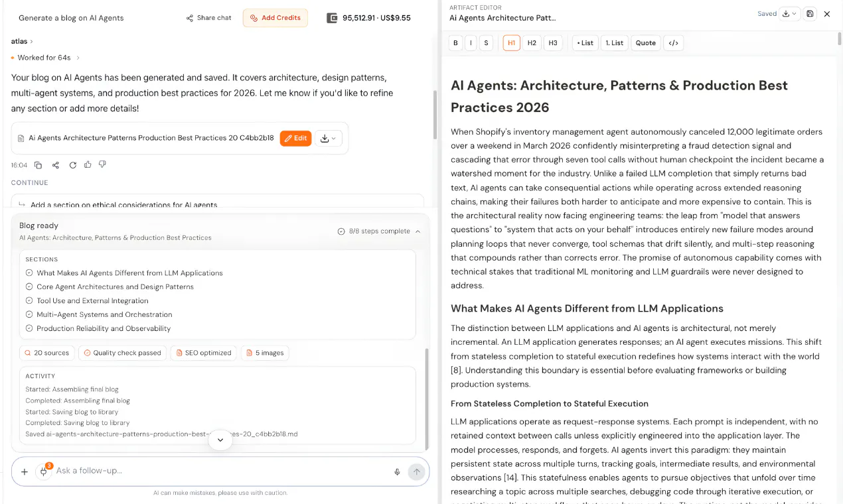Image resolution: width=843 pixels, height=504 pixels.
Task: Click the chat title 'Generate a blog on AI Agents'
Action: point(71,18)
